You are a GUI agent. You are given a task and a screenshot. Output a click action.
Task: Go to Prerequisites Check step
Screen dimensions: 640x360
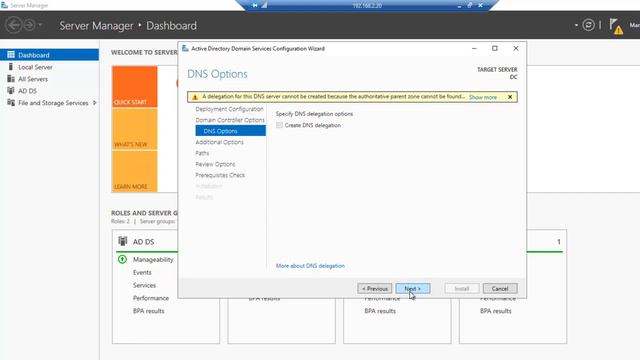(220, 175)
